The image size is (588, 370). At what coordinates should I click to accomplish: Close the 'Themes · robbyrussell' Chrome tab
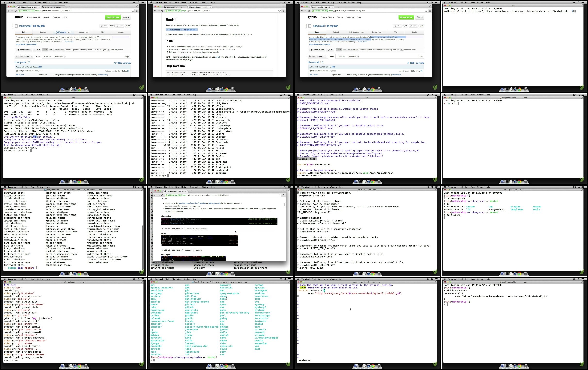point(185,191)
